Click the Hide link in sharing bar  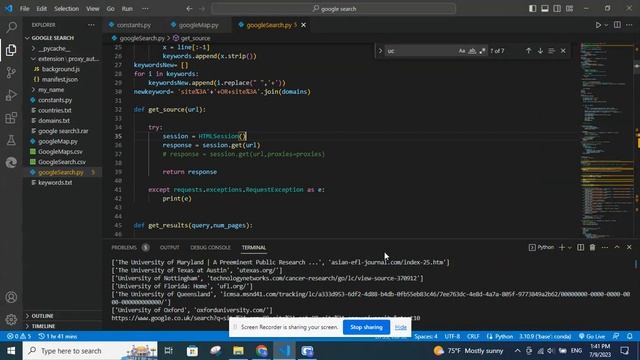point(400,327)
